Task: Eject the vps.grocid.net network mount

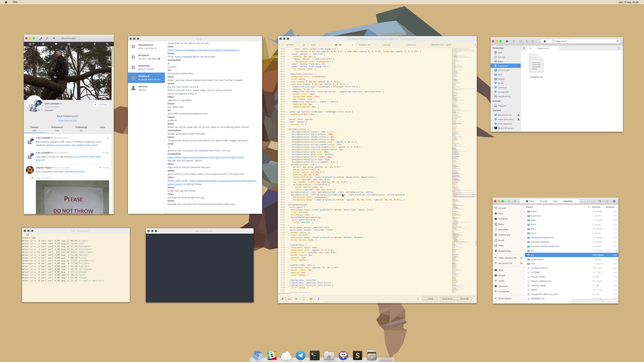Action: pyautogui.click(x=519, y=115)
